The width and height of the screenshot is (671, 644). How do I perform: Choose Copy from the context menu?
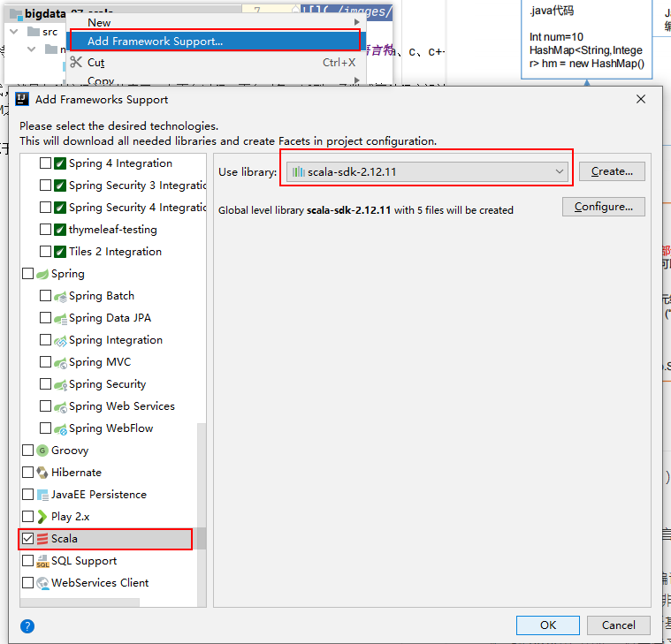click(214, 80)
